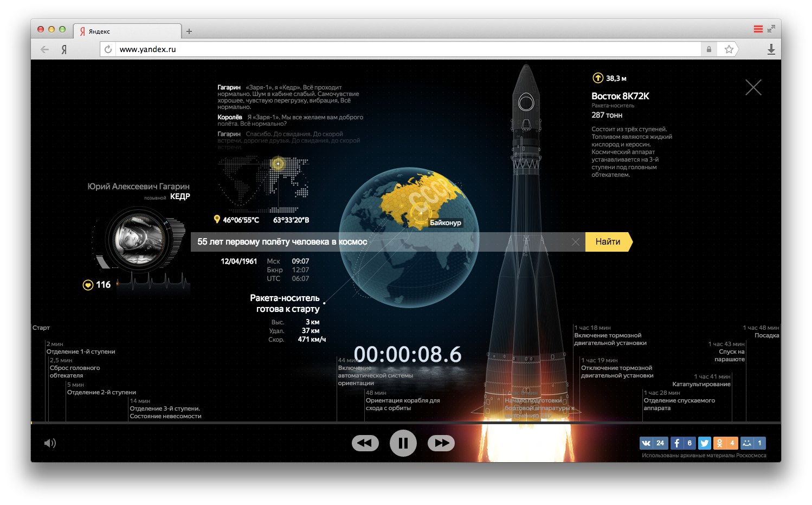Show the site security lock info
This screenshot has width=812, height=505.
pos(709,49)
